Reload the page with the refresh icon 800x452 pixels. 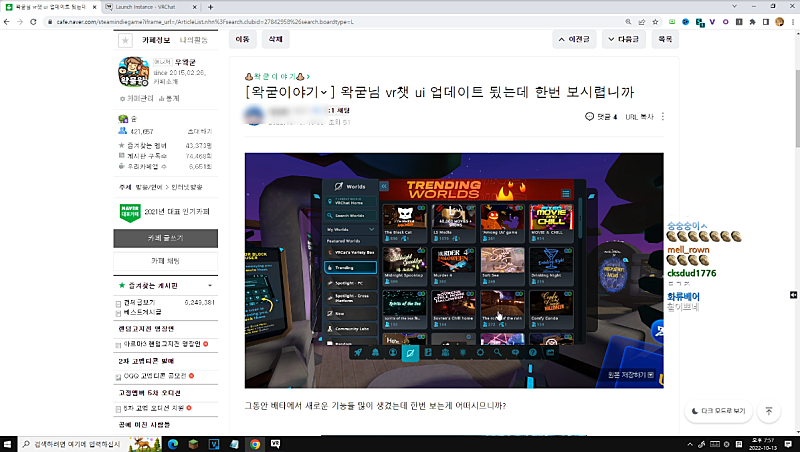33,22
